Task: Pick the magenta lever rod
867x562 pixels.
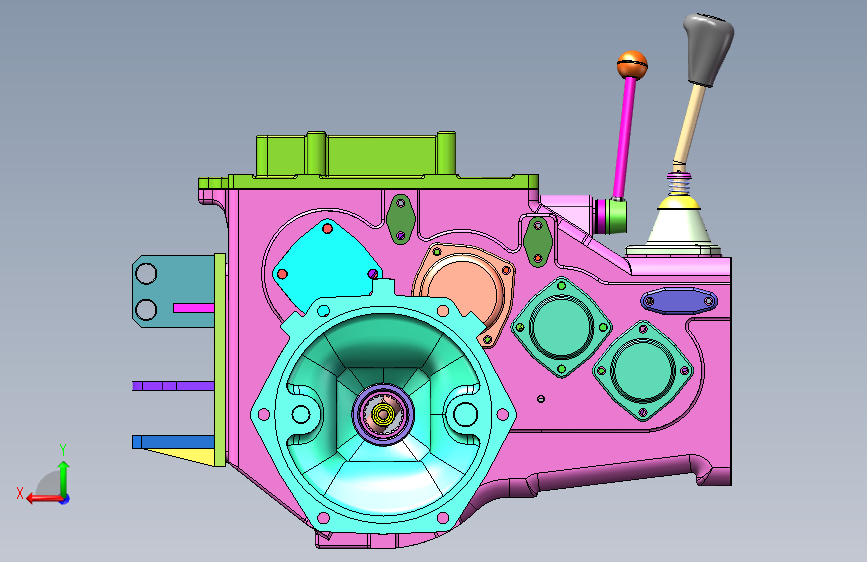Action: click(623, 137)
